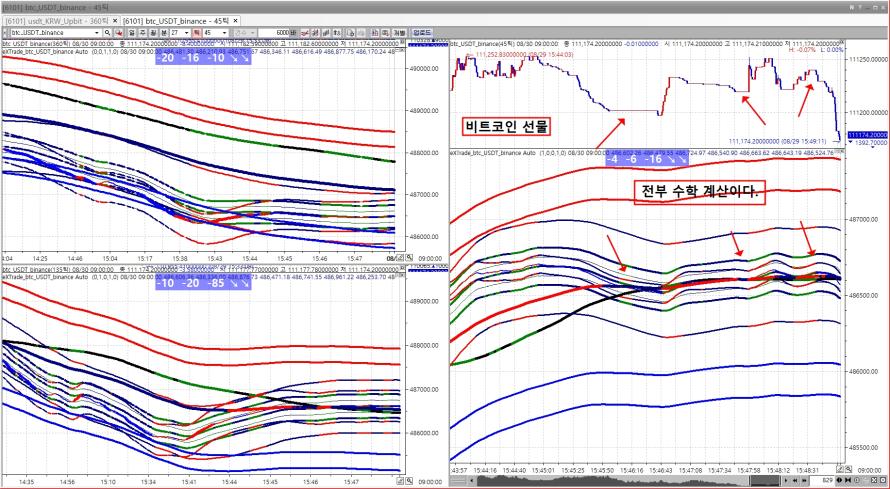Click the chart window icon before 개별
This screenshot has height=489, width=890.
tap(385, 32)
